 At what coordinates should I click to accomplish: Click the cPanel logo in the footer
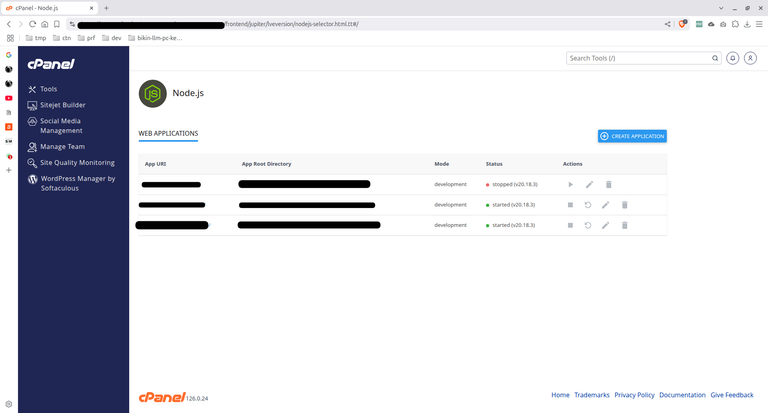pyautogui.click(x=162, y=397)
